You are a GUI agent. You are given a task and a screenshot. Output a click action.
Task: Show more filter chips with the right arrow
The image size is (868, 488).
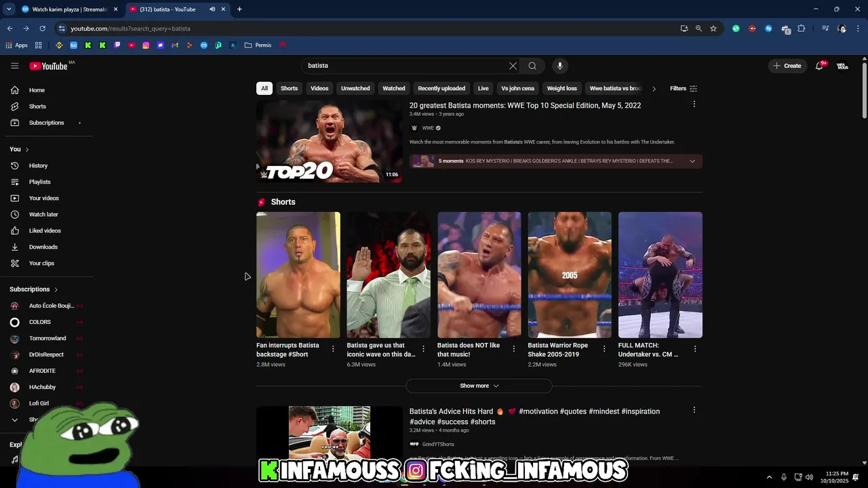[654, 89]
